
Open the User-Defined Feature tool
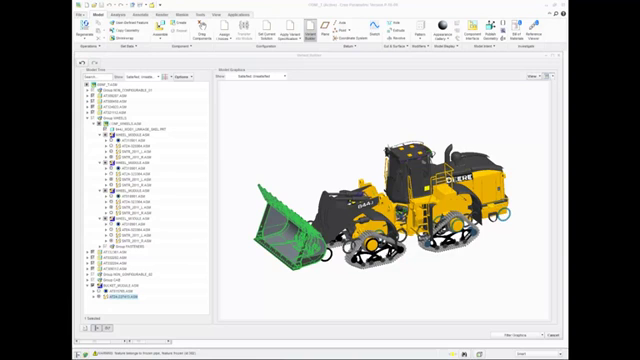129,23
